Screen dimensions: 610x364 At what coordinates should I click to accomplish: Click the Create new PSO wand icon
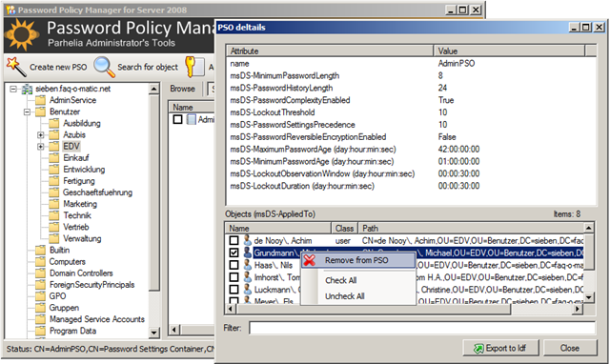click(15, 67)
